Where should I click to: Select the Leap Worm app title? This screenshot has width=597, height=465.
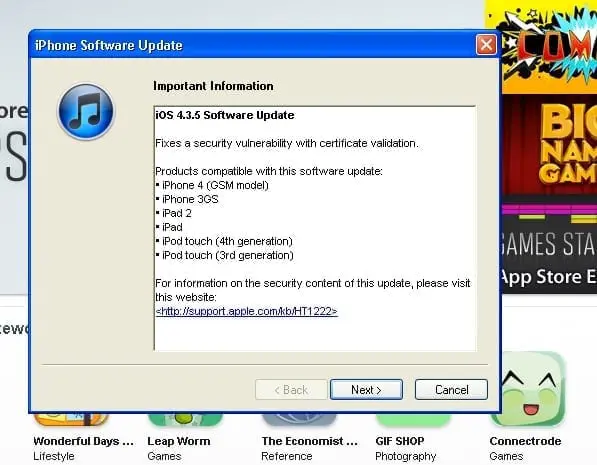pyautogui.click(x=179, y=441)
